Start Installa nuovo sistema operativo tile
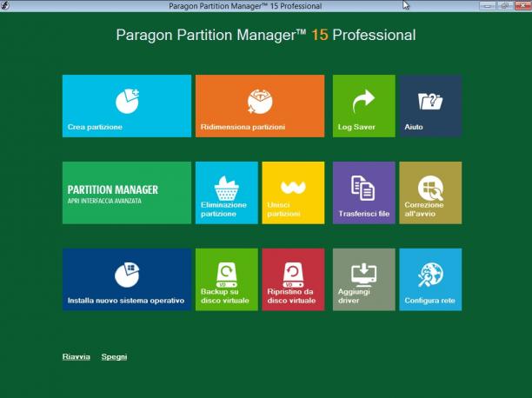This screenshot has width=532, height=398. pos(127,280)
